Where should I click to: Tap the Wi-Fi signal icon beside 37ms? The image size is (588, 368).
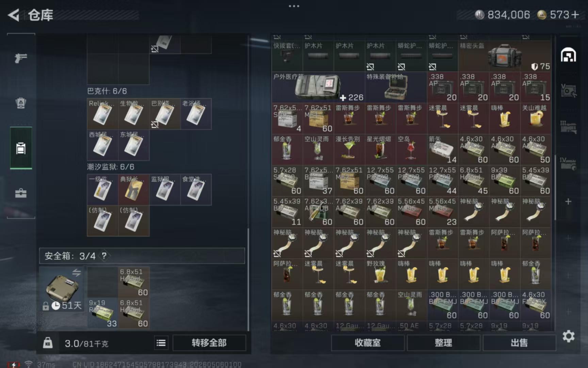pos(29,364)
